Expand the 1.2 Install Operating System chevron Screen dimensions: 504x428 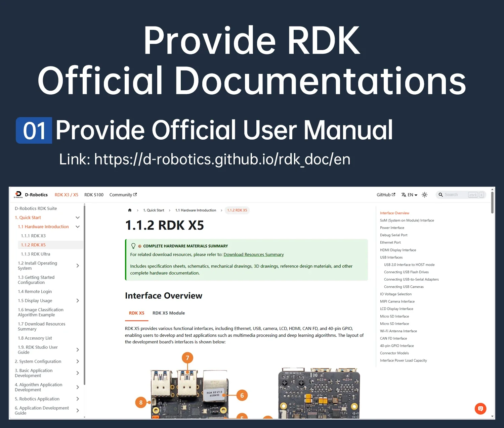[78, 266]
